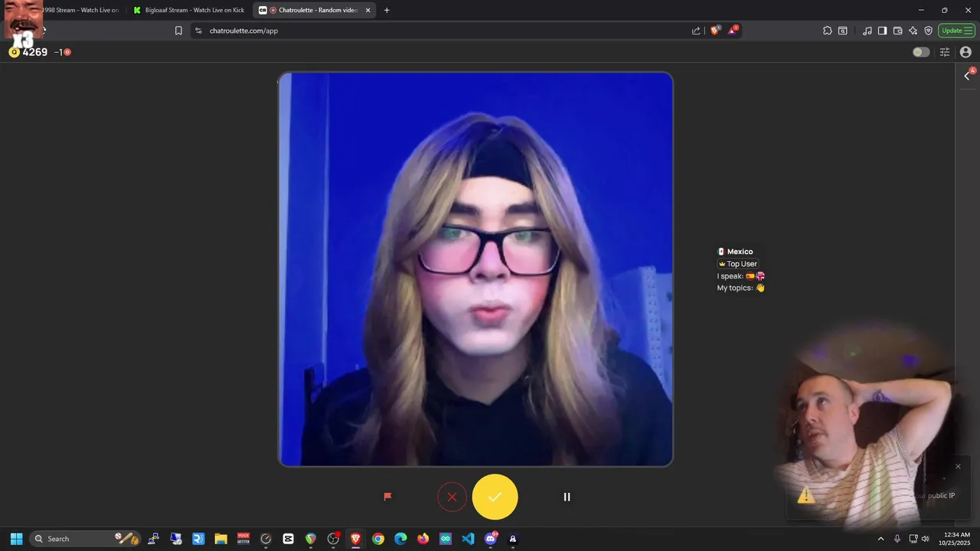Open Brave Shields lion icon
Viewport: 980px width, 551px height.
[x=716, y=31]
